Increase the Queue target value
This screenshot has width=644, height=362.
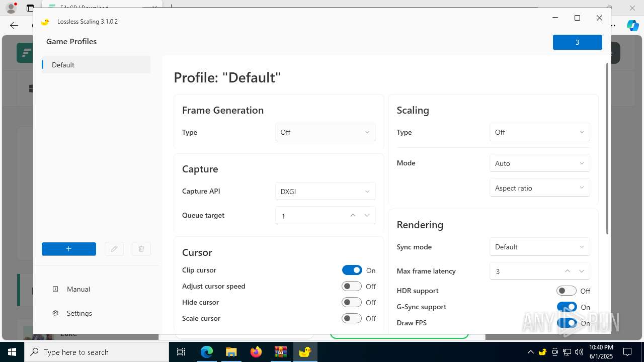353,215
